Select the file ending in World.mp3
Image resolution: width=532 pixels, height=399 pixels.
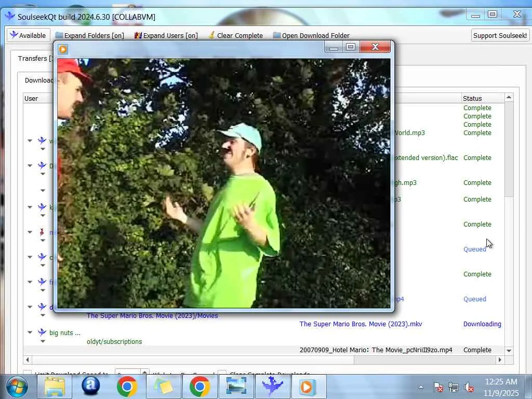point(409,132)
